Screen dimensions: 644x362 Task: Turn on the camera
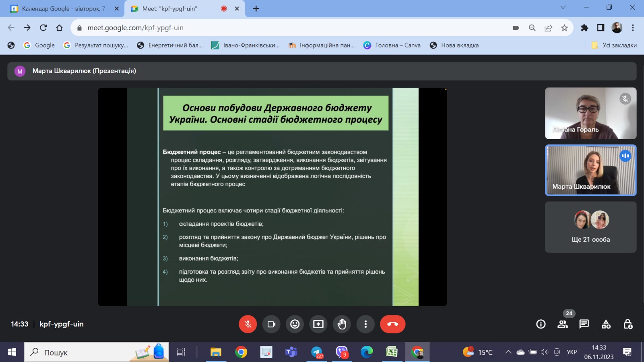[x=271, y=324]
